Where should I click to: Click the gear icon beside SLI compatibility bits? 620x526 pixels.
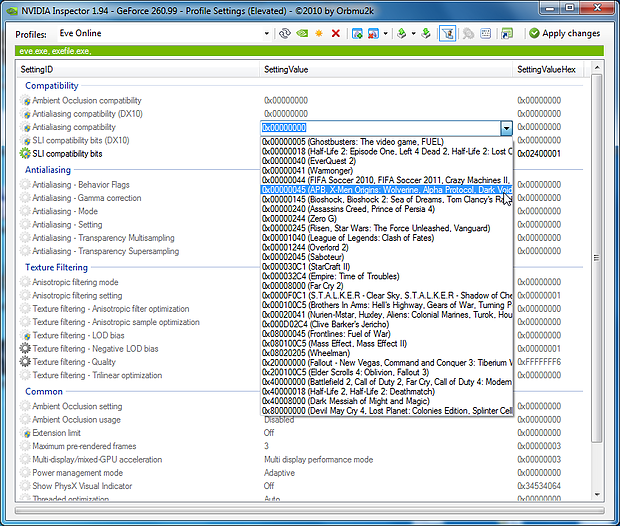pyautogui.click(x=25, y=153)
